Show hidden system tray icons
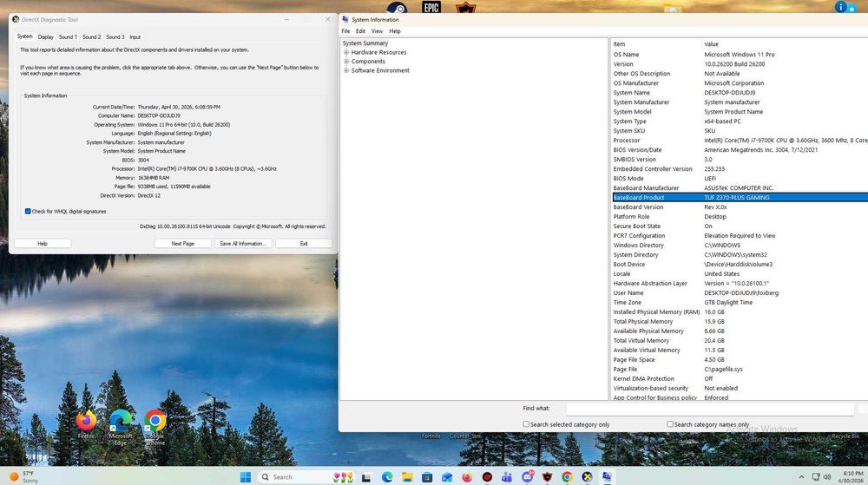This screenshot has width=868, height=485. tap(801, 476)
